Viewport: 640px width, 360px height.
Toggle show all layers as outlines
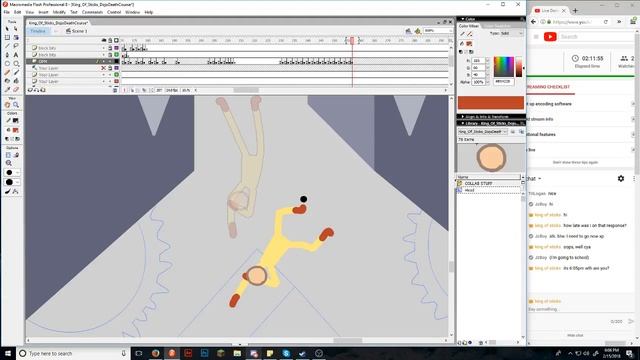[116, 40]
